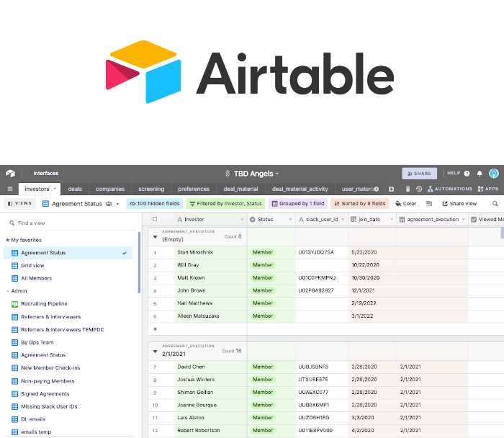The image size is (504, 438).
Task: Toggle the Views sidebar
Action: pyautogui.click(x=19, y=204)
